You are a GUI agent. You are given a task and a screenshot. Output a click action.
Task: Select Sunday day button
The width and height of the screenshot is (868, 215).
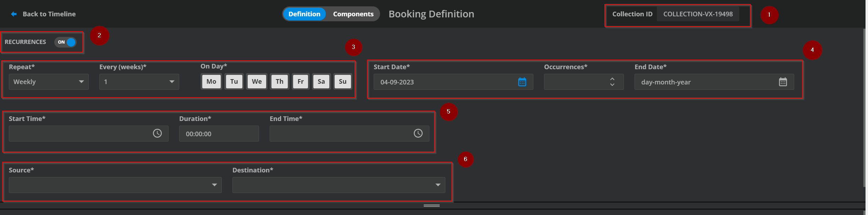(342, 82)
